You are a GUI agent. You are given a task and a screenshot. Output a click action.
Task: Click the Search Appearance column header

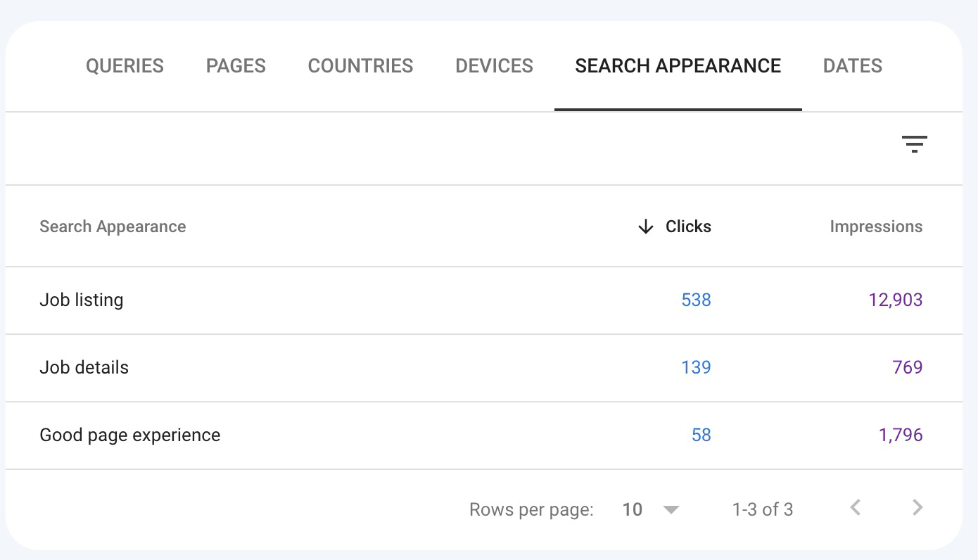coord(113,227)
